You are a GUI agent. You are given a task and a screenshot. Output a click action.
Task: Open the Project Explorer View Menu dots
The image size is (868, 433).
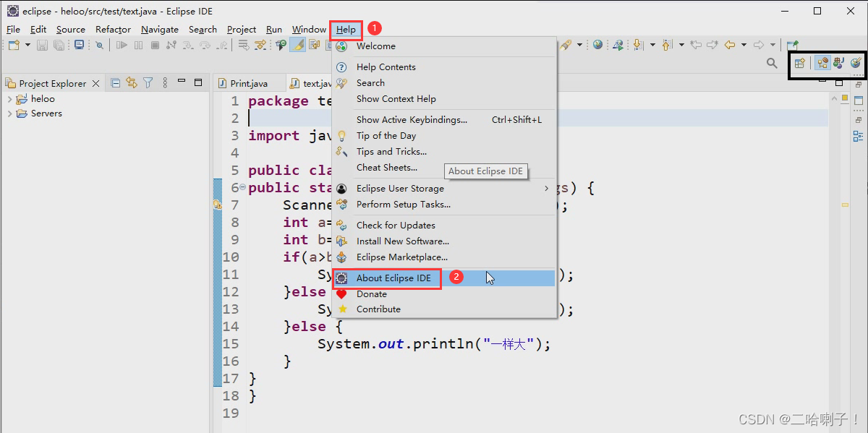click(x=165, y=82)
